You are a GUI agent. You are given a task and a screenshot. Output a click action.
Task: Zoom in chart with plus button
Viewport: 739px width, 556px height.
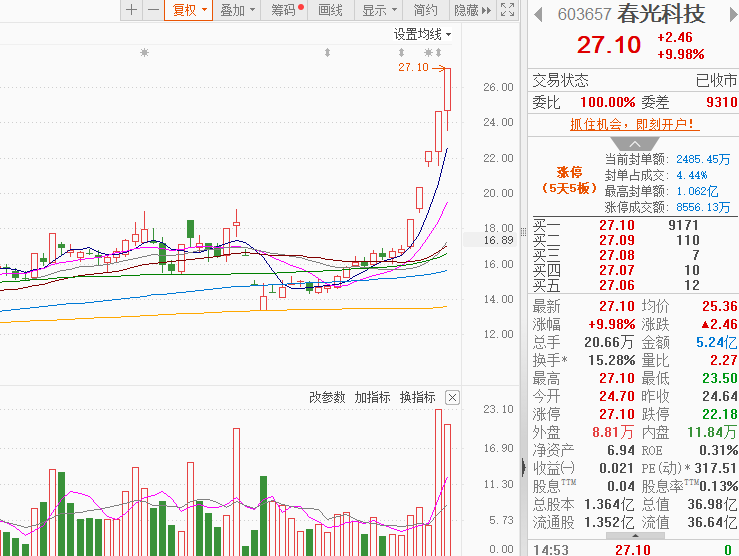(131, 10)
